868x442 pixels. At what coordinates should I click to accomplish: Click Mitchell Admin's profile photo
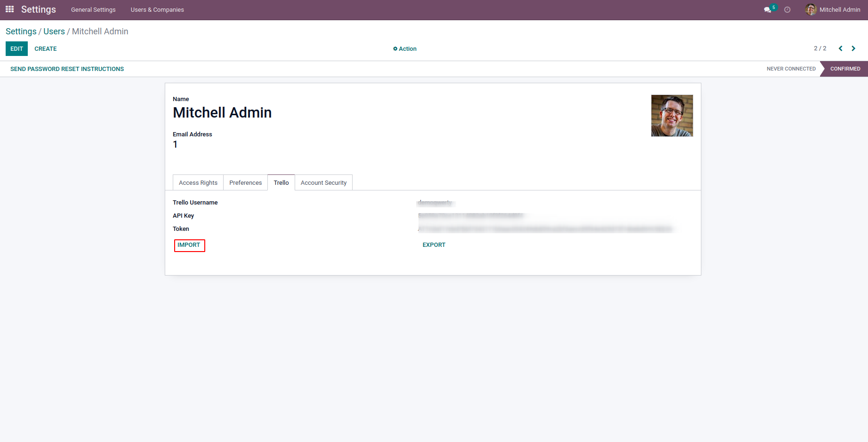[x=672, y=116]
